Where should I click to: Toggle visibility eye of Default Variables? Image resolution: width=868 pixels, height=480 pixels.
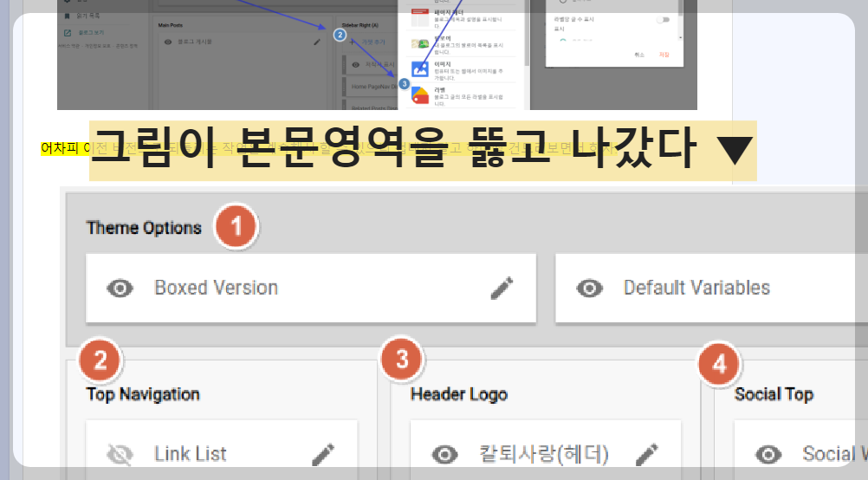[x=590, y=288]
